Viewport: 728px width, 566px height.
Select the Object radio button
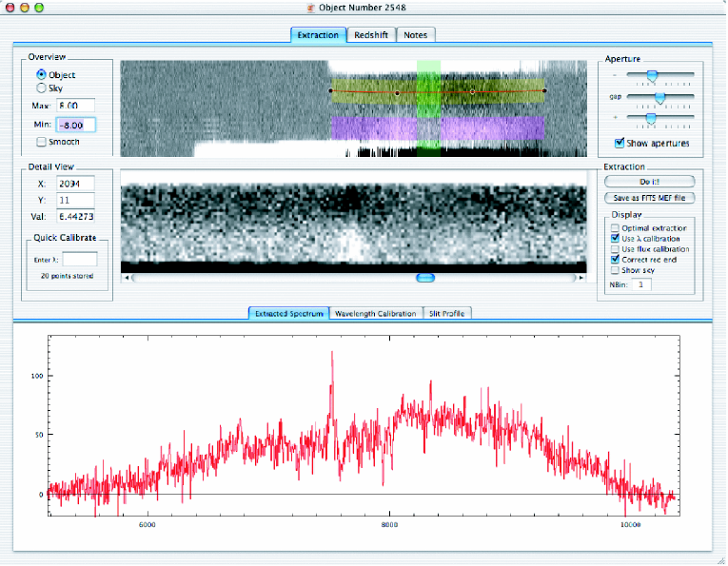click(41, 74)
